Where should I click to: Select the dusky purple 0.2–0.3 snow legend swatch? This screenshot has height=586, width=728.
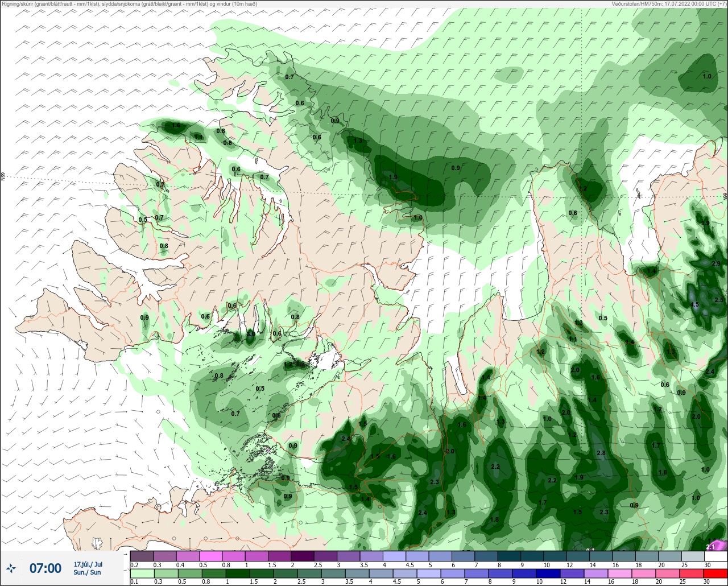click(x=142, y=556)
